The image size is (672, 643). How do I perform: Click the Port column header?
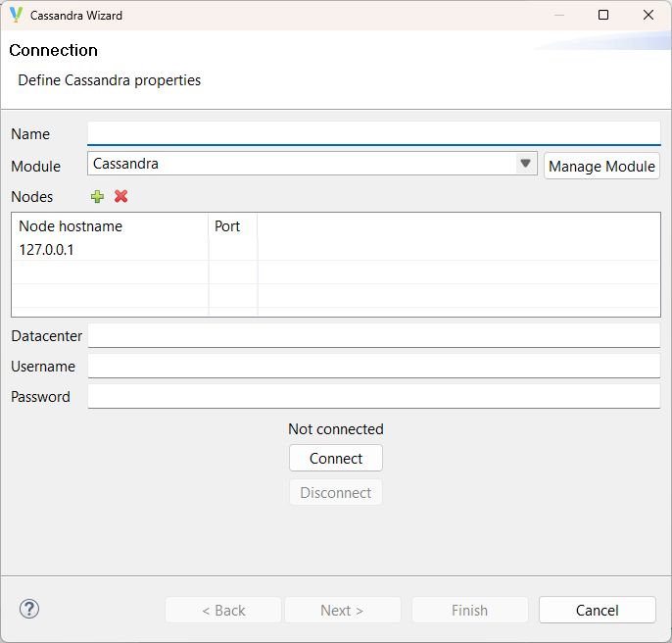click(227, 225)
